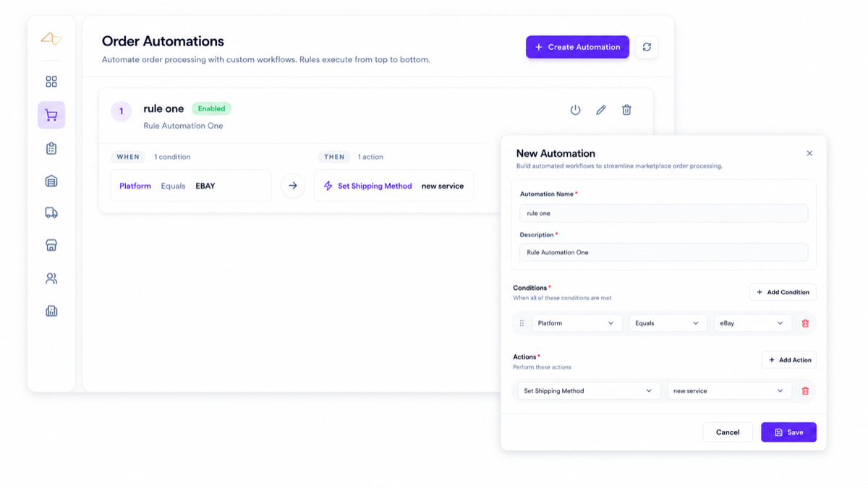Click the 'Order Automations' page heading
This screenshot has height=488, width=868.
tap(163, 41)
